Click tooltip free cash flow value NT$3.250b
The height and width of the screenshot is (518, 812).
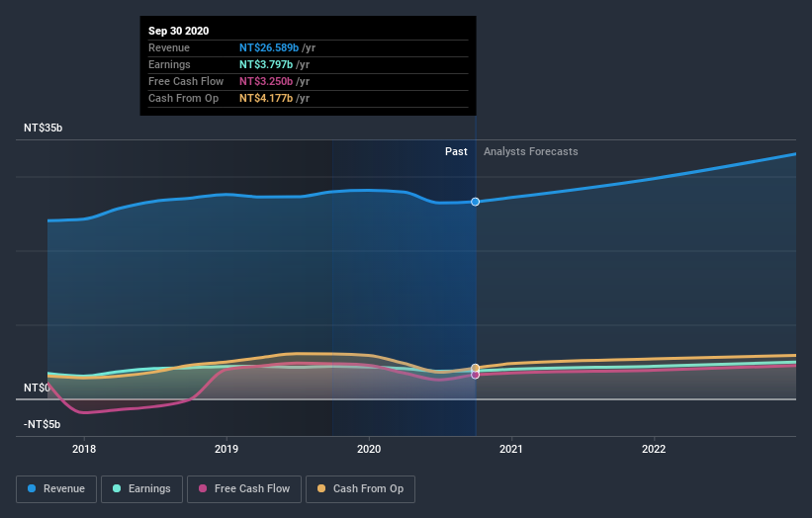(266, 81)
